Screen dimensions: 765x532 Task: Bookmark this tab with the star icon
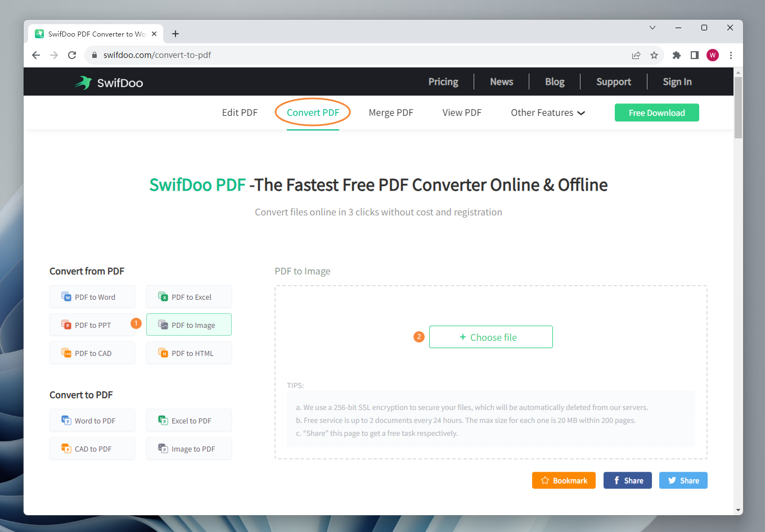pos(654,55)
